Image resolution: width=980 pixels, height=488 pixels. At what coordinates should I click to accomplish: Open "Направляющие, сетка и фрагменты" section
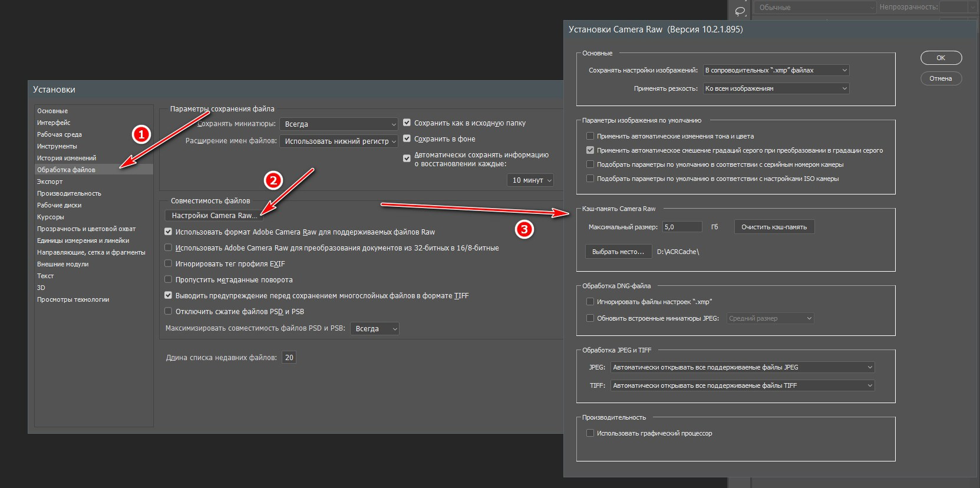(91, 252)
